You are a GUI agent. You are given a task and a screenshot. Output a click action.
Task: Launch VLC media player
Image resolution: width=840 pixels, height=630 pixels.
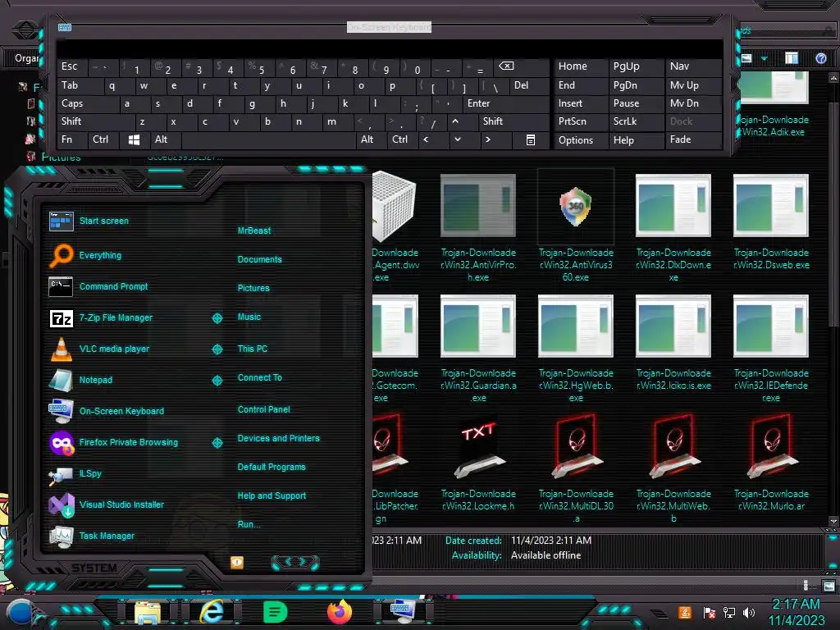[99, 349]
